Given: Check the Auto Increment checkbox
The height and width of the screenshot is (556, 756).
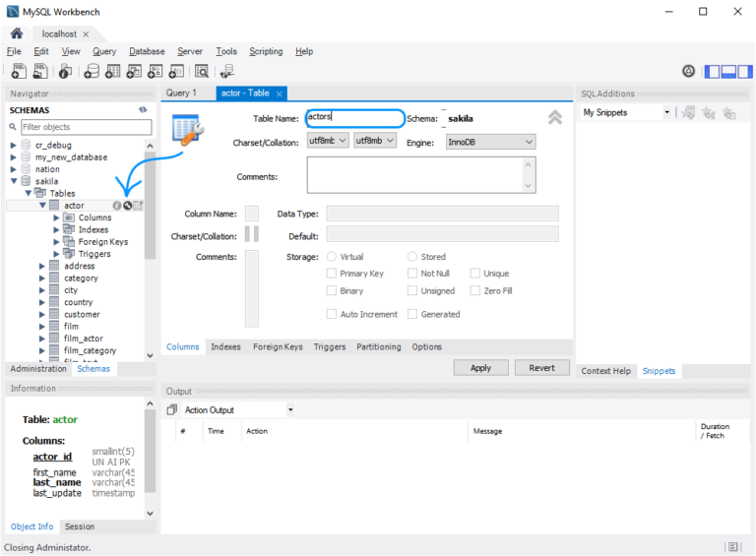Looking at the screenshot, I should [332, 314].
